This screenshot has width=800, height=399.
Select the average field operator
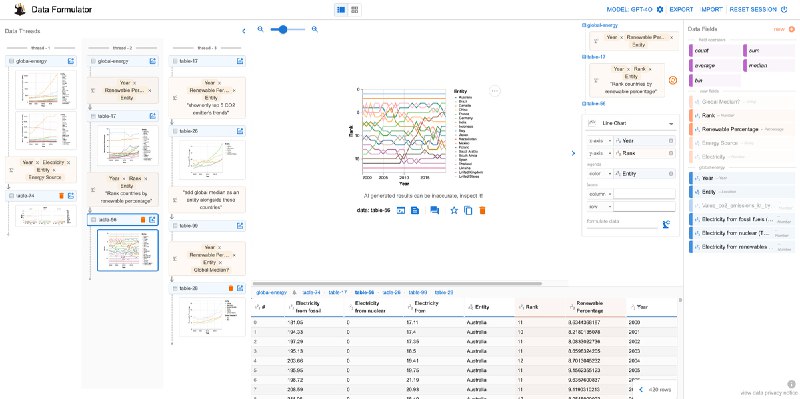click(715, 65)
